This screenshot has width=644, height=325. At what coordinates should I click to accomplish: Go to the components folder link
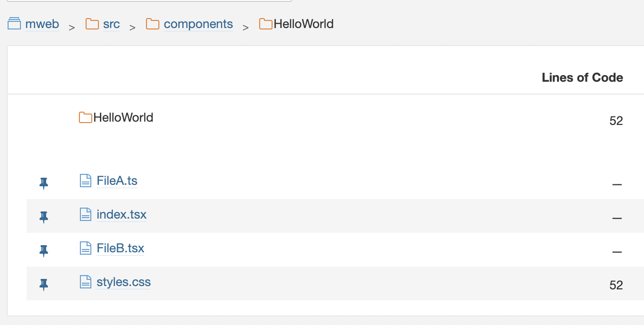(198, 24)
